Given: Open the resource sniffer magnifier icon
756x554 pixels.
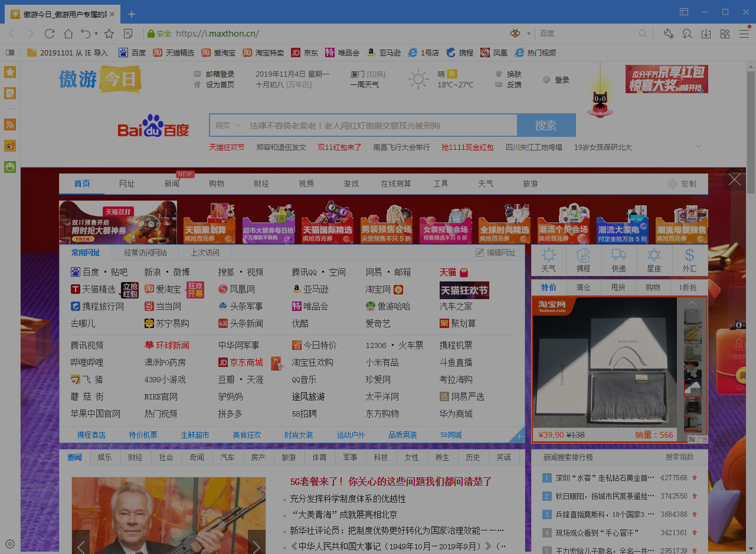Looking at the screenshot, I should coord(686,34).
